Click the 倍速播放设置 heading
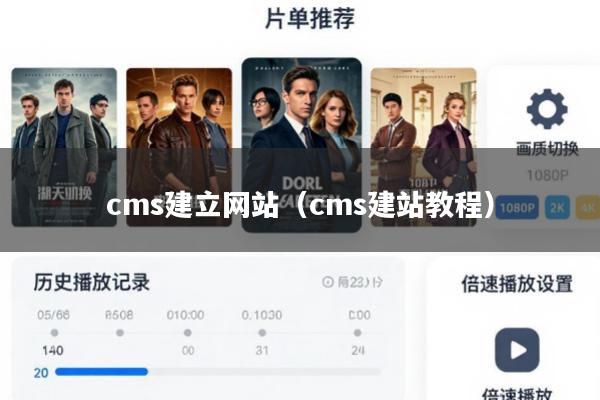This screenshot has width=600, height=400. (517, 284)
